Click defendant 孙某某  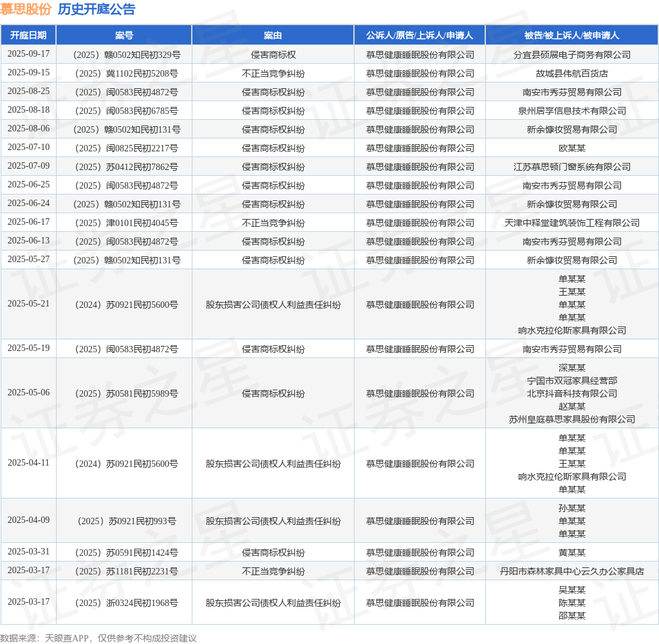click(572, 509)
